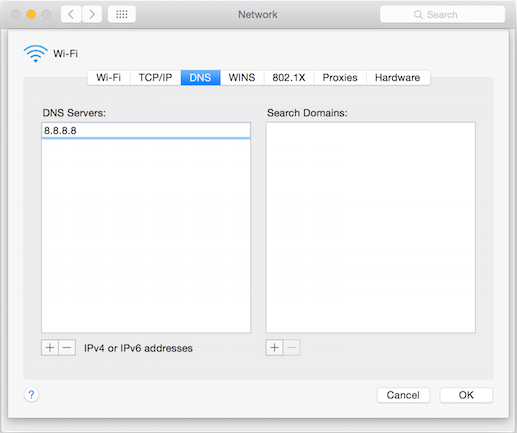The image size is (517, 433).
Task: Click inside the Search Domains list
Action: [370, 227]
